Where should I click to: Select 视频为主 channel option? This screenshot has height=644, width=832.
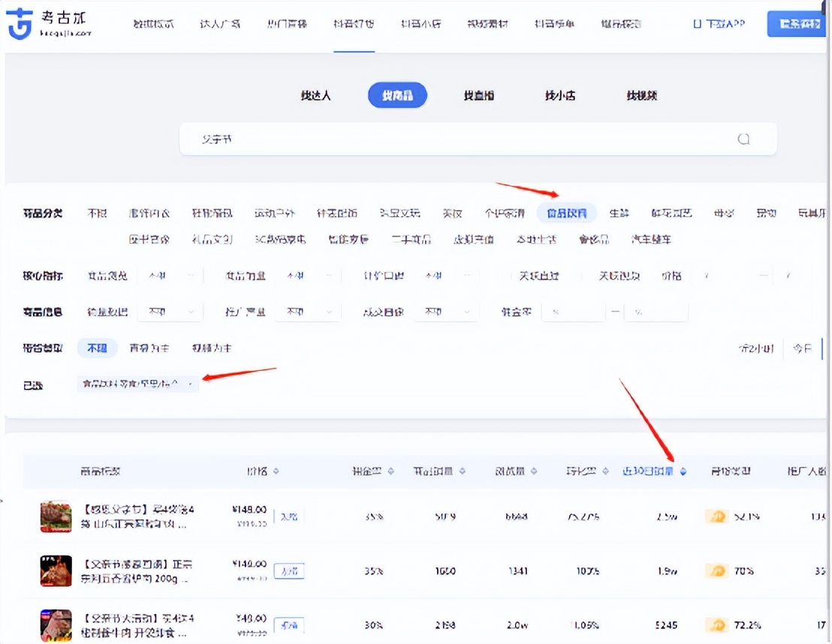pos(212,348)
